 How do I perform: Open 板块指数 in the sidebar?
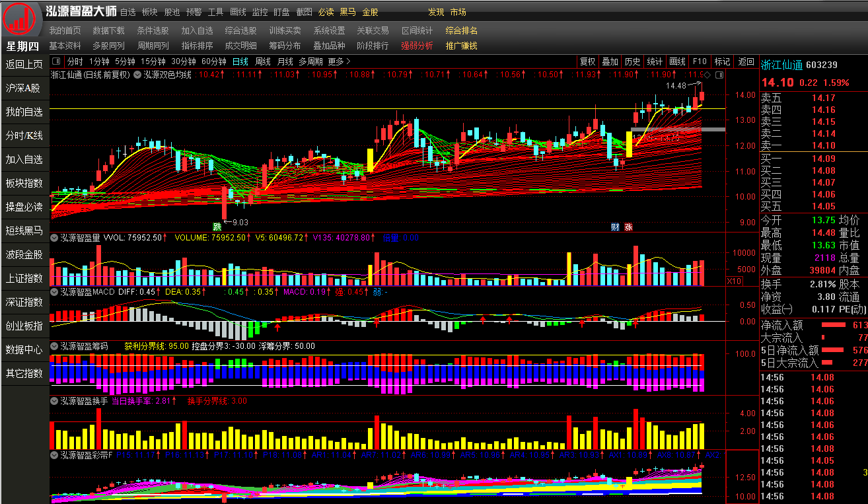pyautogui.click(x=24, y=183)
